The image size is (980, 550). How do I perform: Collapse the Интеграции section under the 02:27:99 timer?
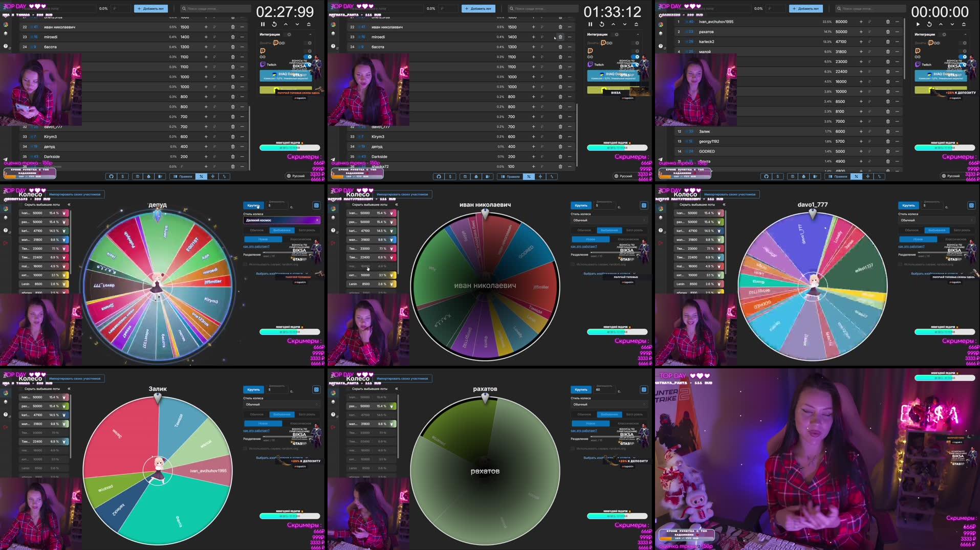point(310,34)
